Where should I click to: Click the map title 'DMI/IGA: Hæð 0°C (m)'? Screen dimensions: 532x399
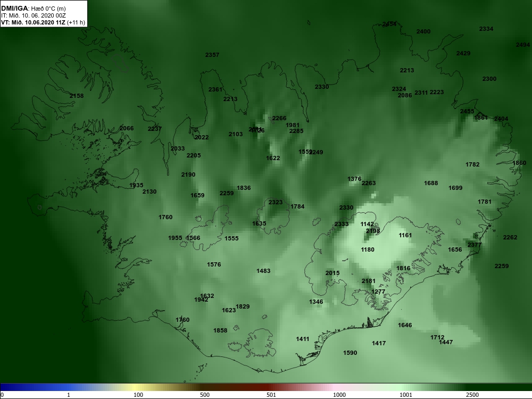(33, 9)
